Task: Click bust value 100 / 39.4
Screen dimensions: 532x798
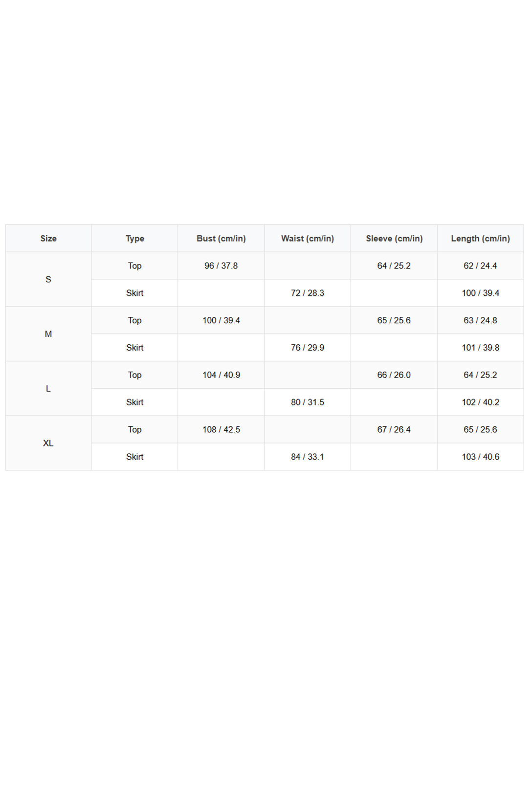Action: (x=221, y=320)
